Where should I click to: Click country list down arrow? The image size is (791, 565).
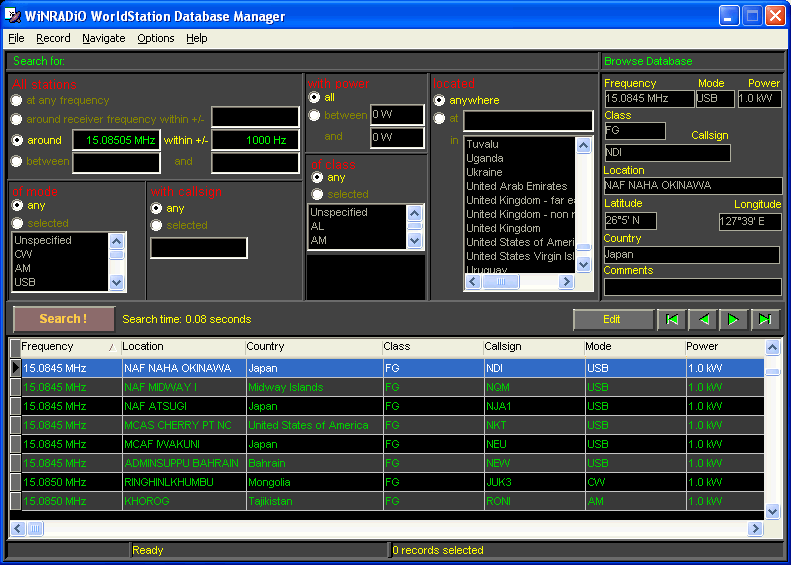point(584,264)
